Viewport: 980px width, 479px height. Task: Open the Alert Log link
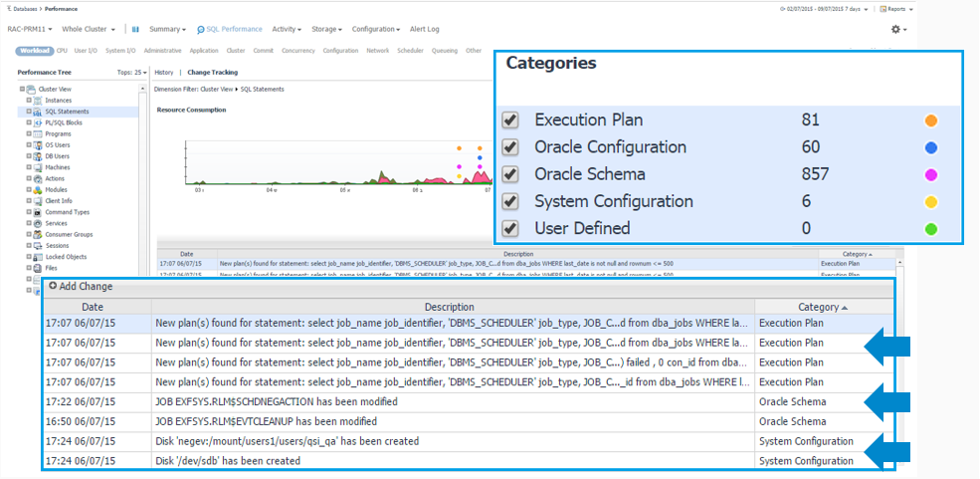425,30
